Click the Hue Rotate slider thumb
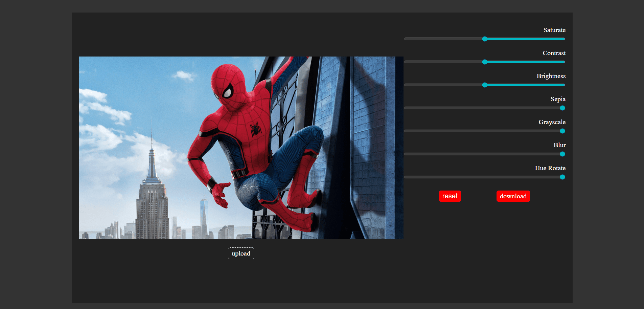Viewport: 644px width, 309px height. coord(562,177)
